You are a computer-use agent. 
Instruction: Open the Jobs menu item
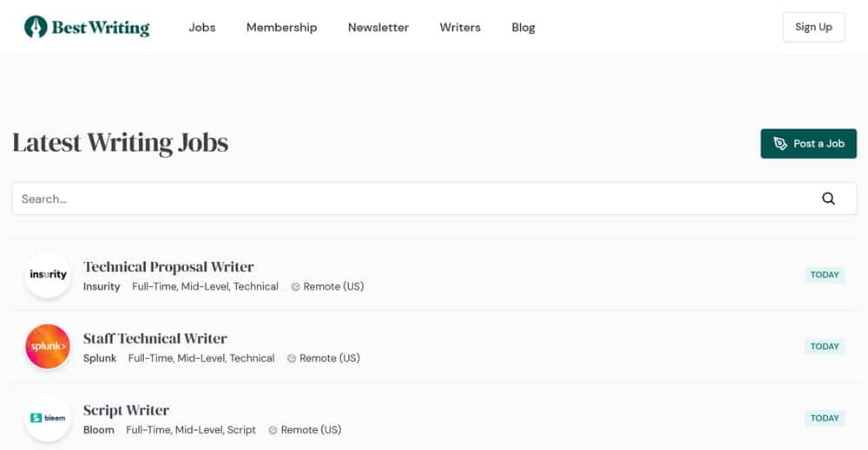(x=201, y=27)
